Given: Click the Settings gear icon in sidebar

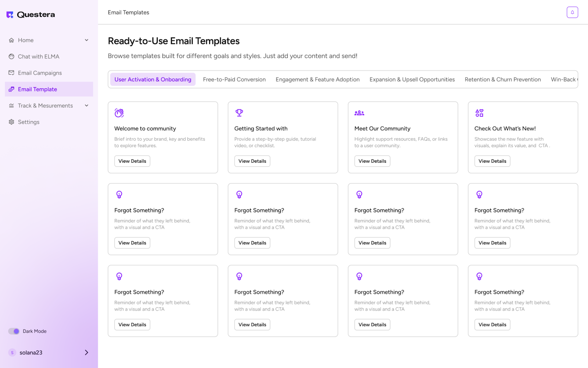Looking at the screenshot, I should click(x=11, y=122).
